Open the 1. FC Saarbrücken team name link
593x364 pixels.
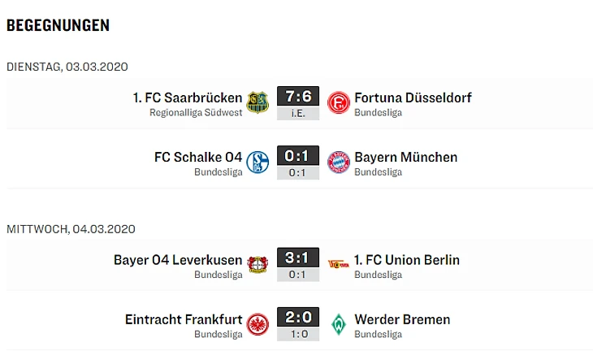[188, 97]
